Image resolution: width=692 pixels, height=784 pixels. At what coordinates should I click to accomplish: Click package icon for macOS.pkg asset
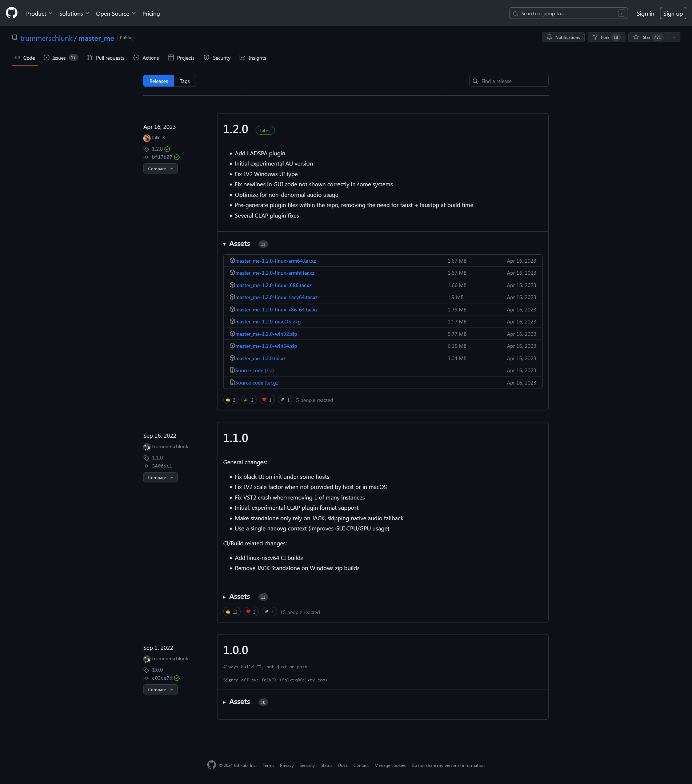(232, 322)
